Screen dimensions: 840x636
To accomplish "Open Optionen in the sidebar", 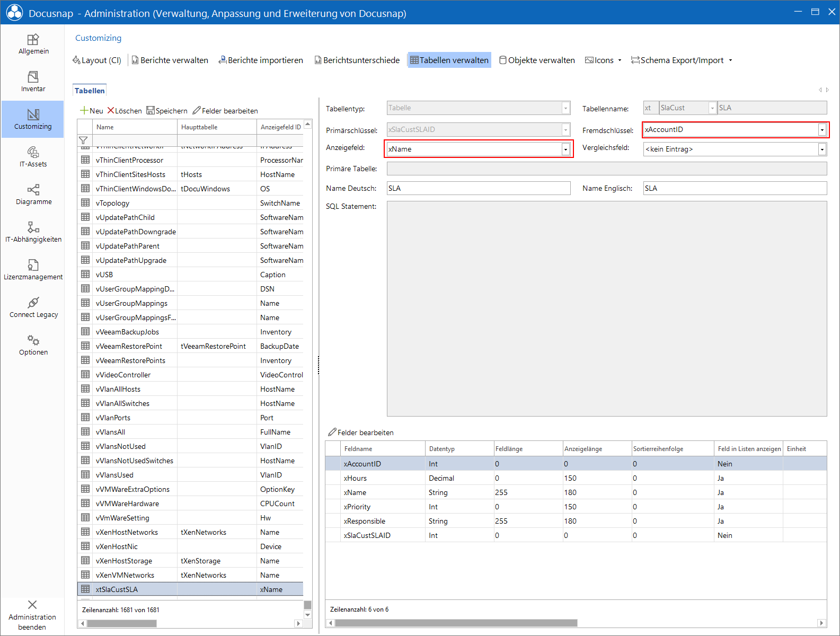I will pyautogui.click(x=33, y=346).
